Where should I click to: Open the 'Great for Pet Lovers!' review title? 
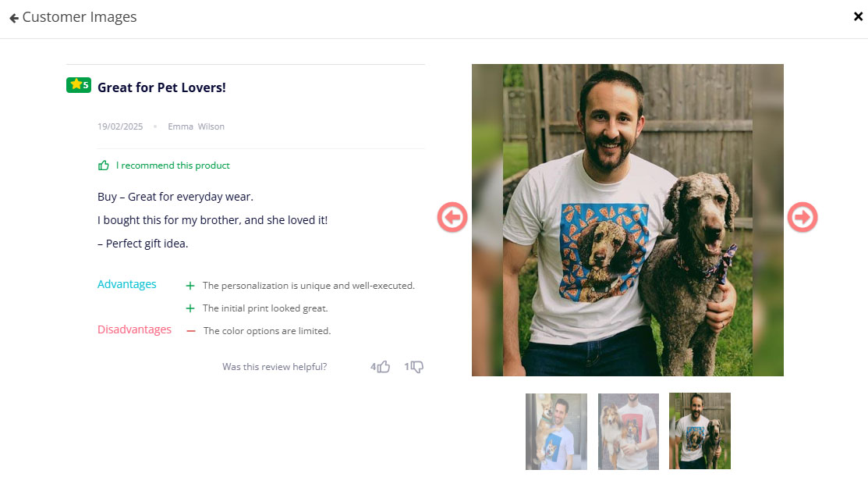point(161,87)
